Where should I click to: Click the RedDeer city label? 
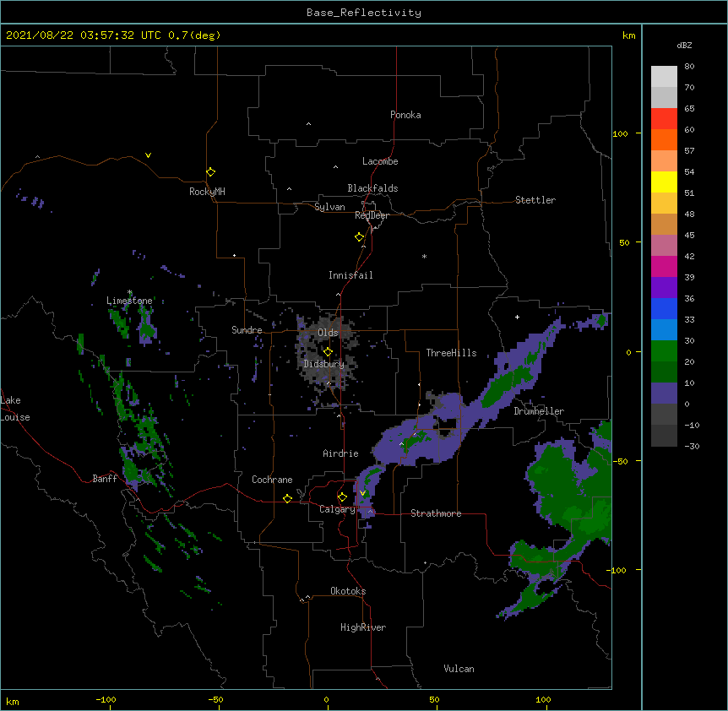[x=372, y=215]
